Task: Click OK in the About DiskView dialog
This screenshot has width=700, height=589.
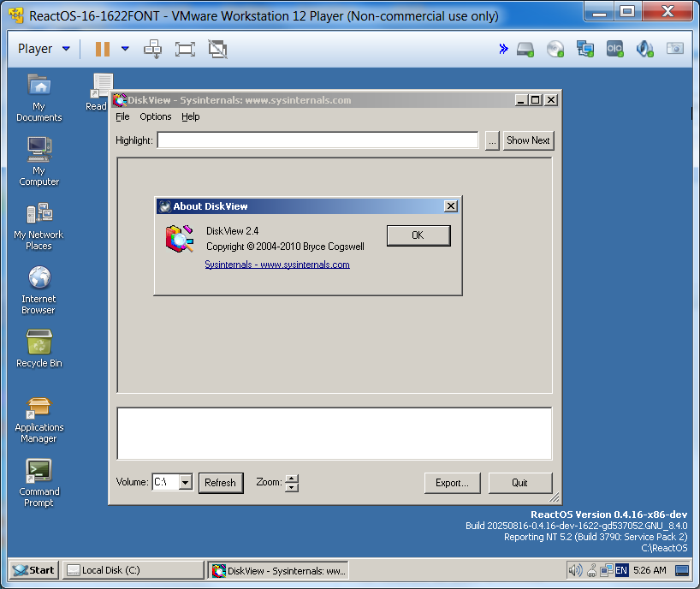Action: [418, 235]
